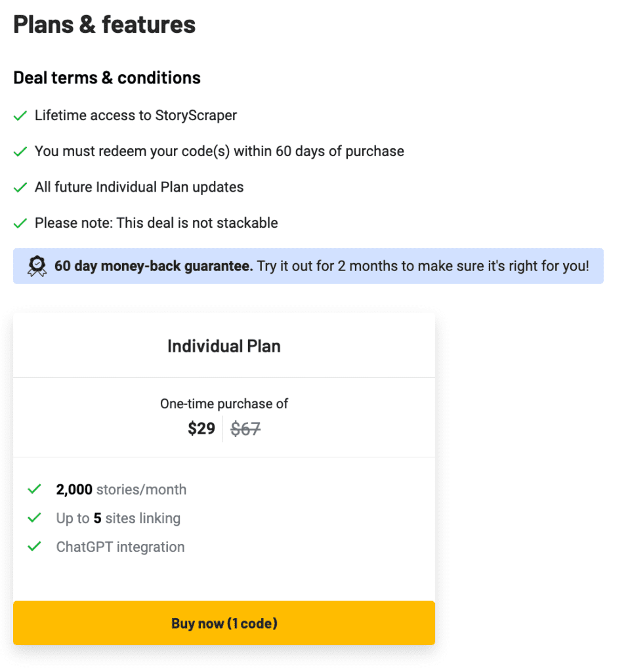Click green checkmark next to 2,000 stories/month

click(34, 489)
